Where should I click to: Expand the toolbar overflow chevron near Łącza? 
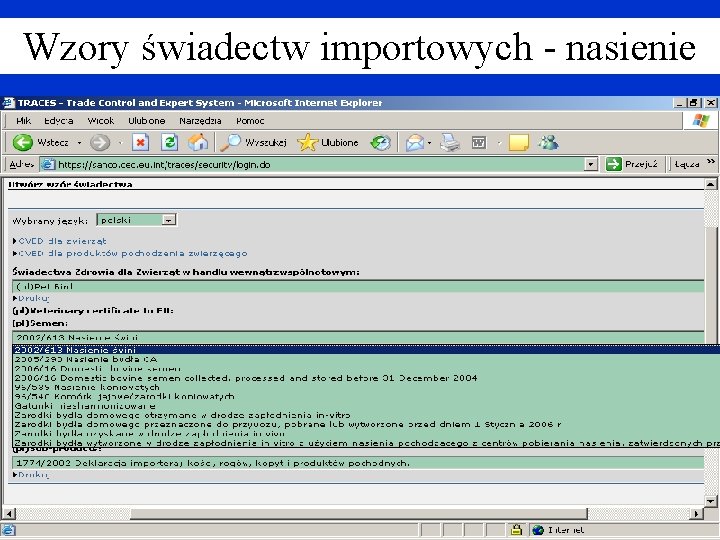[x=711, y=161]
